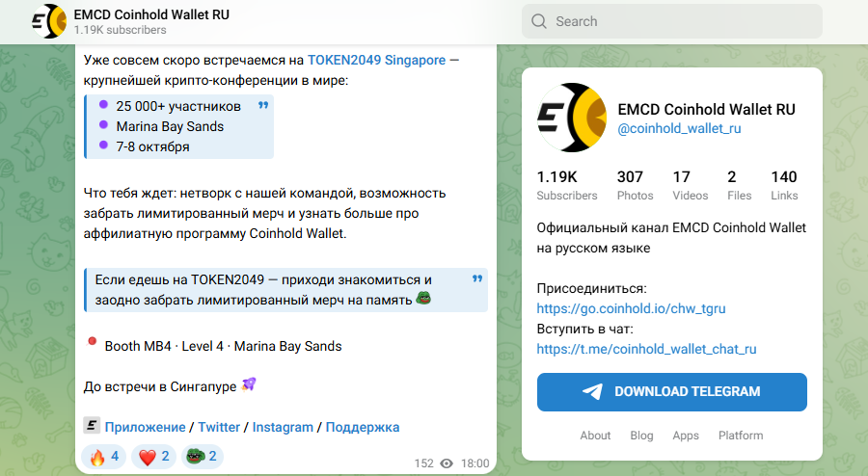Click the eye views icon next to 152

click(447, 463)
